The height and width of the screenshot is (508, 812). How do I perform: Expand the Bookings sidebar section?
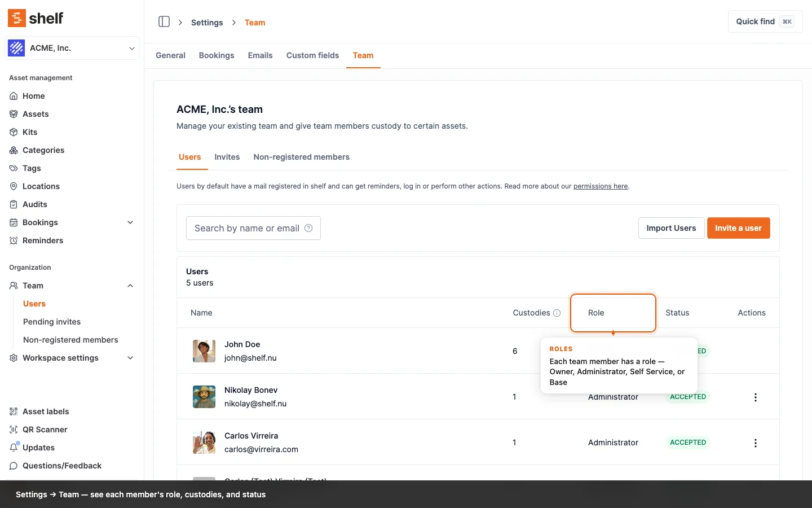point(130,222)
